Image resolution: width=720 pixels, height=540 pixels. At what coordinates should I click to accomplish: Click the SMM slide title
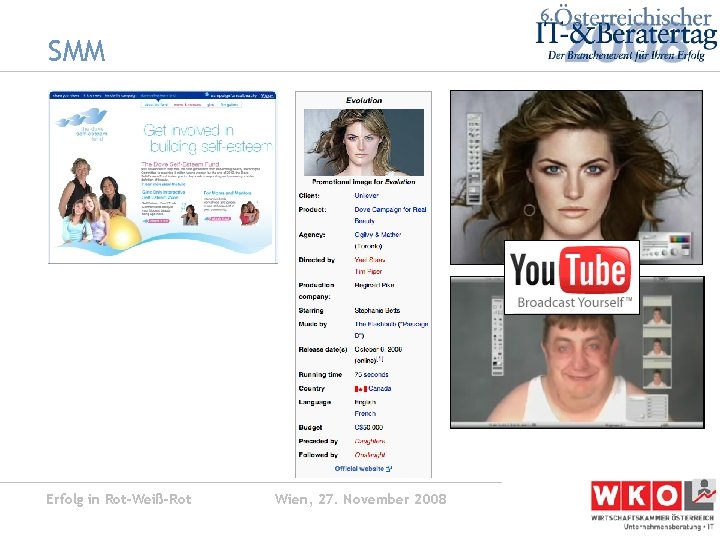point(77,51)
